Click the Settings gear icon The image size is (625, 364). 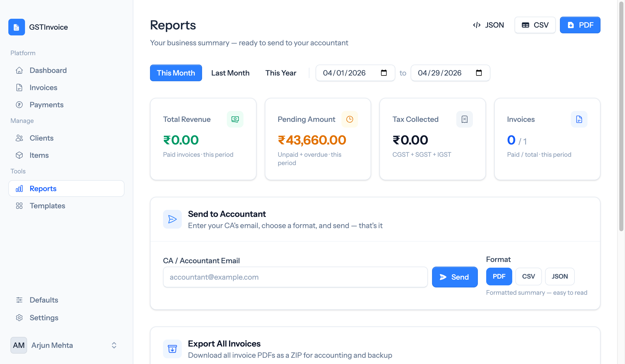[19, 318]
